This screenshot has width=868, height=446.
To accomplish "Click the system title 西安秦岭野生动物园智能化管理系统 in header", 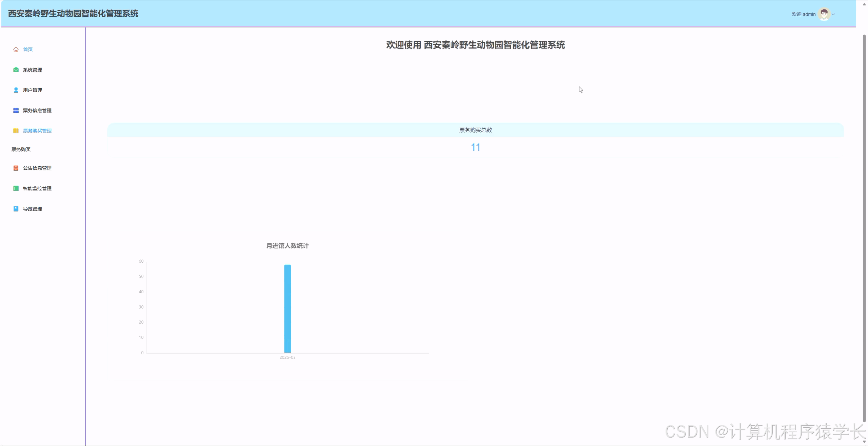I will (x=73, y=14).
